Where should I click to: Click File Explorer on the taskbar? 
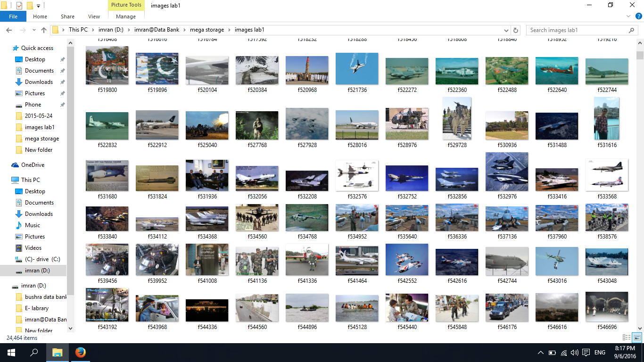pyautogui.click(x=57, y=353)
